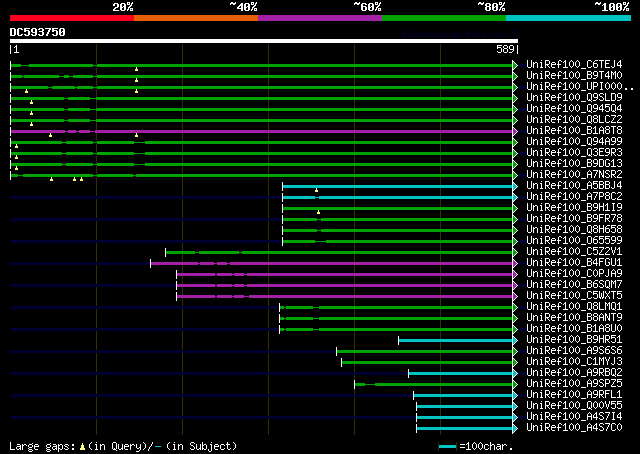Select the UniRef100_Q3E9R3 label

click(574, 153)
